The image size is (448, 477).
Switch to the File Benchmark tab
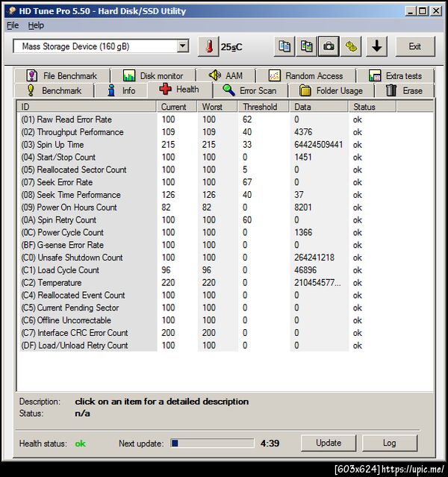coord(62,75)
